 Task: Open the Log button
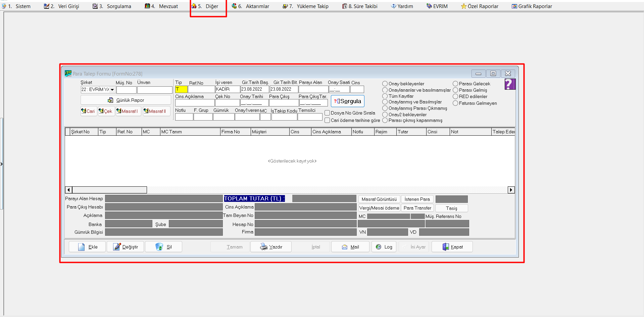click(x=384, y=247)
